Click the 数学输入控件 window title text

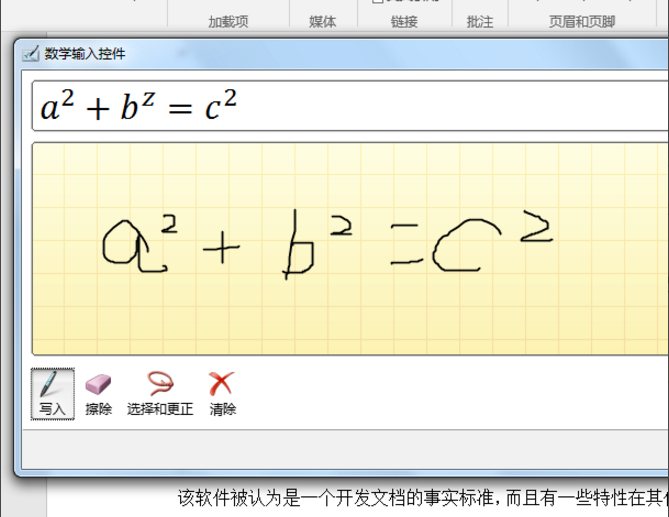coord(85,54)
